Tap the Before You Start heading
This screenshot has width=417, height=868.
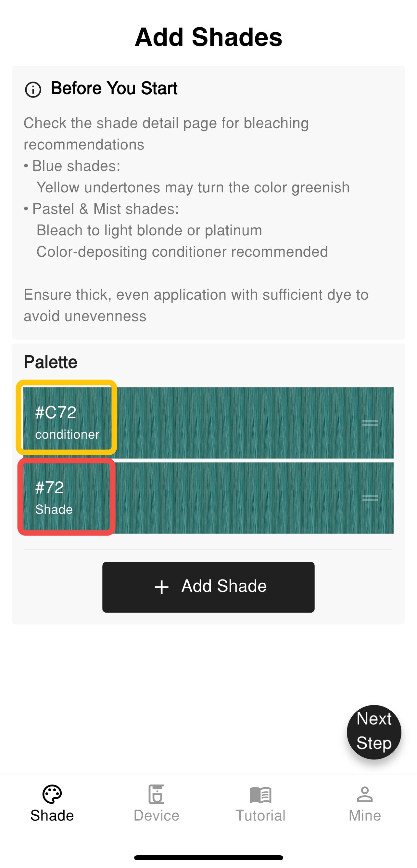coord(114,88)
